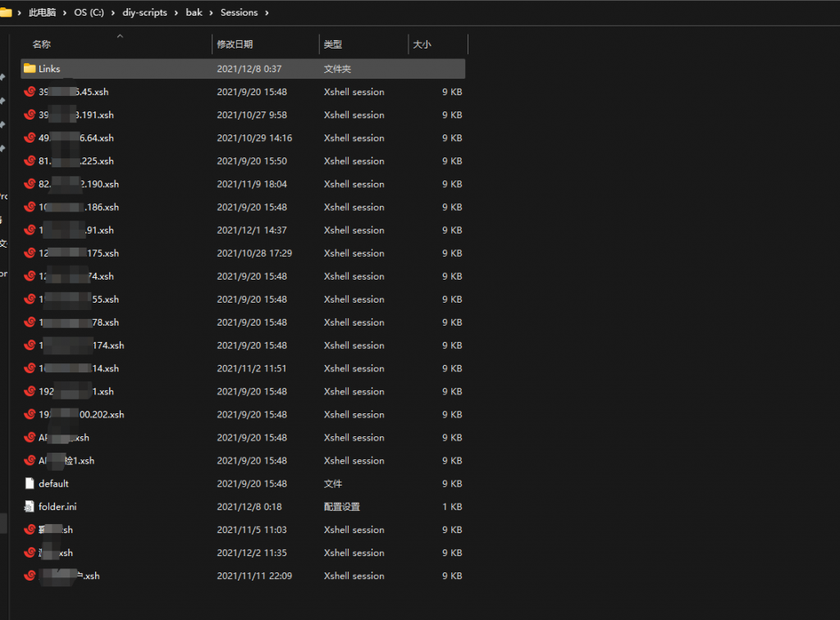Click the 文件 type of default
840x620 pixels.
click(333, 484)
